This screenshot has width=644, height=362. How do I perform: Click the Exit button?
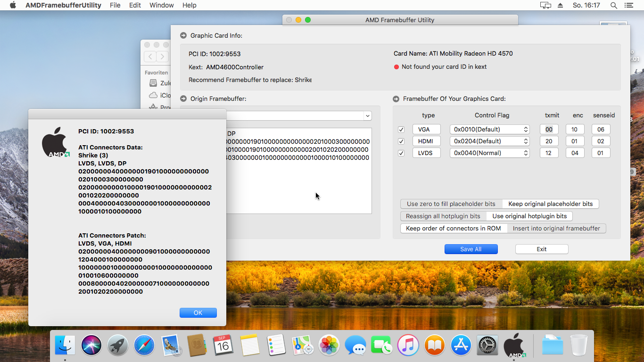pos(542,249)
